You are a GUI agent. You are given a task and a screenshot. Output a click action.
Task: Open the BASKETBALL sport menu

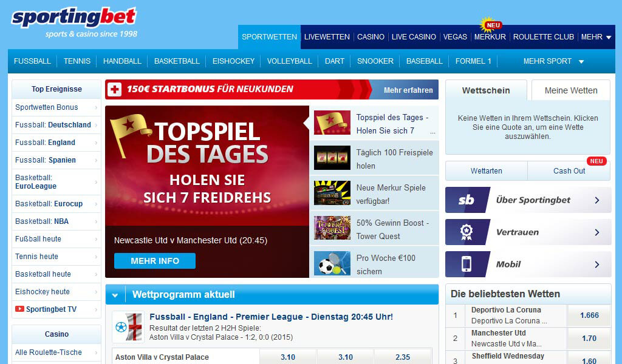pos(177,61)
